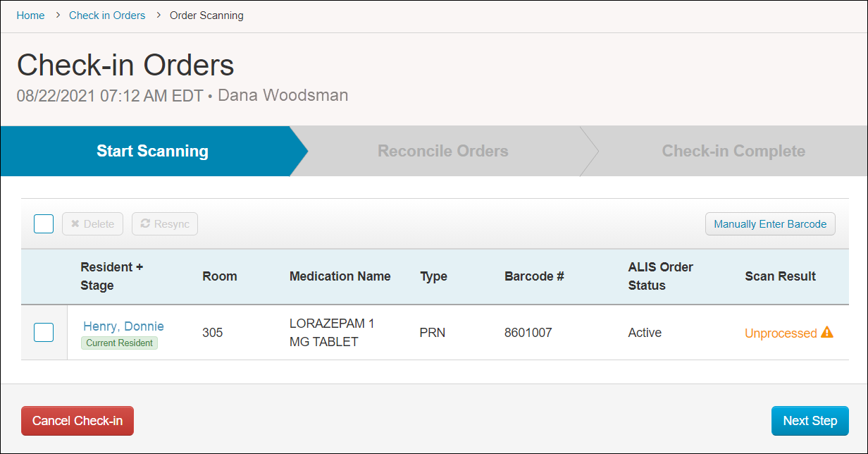Select the Start Scanning step
Screen dimensions: 868x454
pyautogui.click(x=152, y=151)
